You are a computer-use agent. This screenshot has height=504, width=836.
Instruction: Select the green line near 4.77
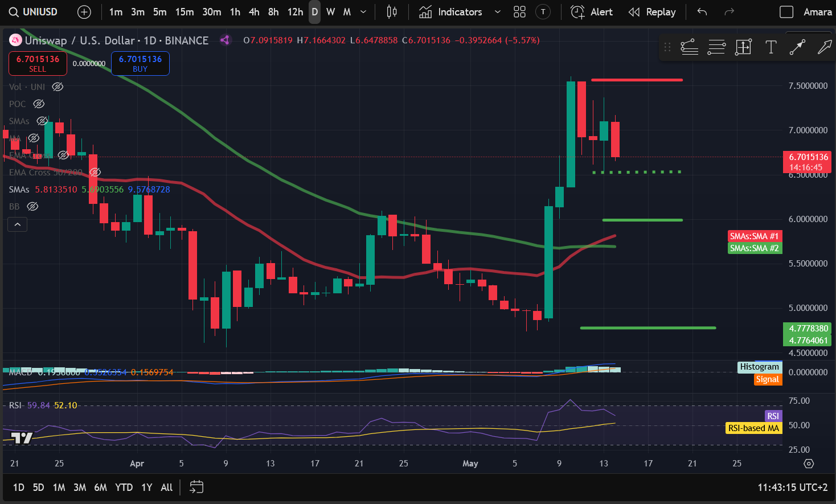click(x=648, y=328)
